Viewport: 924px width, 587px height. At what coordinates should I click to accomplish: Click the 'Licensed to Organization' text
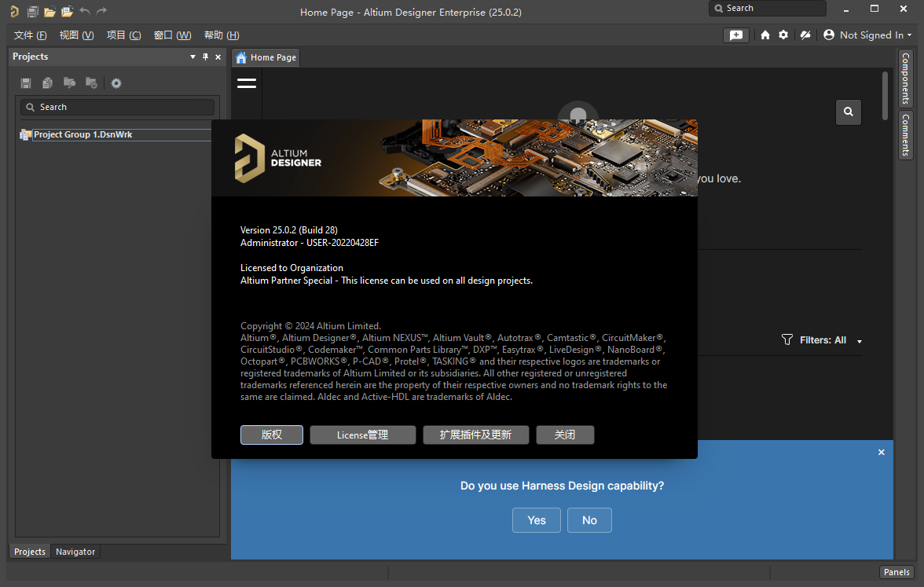point(291,267)
